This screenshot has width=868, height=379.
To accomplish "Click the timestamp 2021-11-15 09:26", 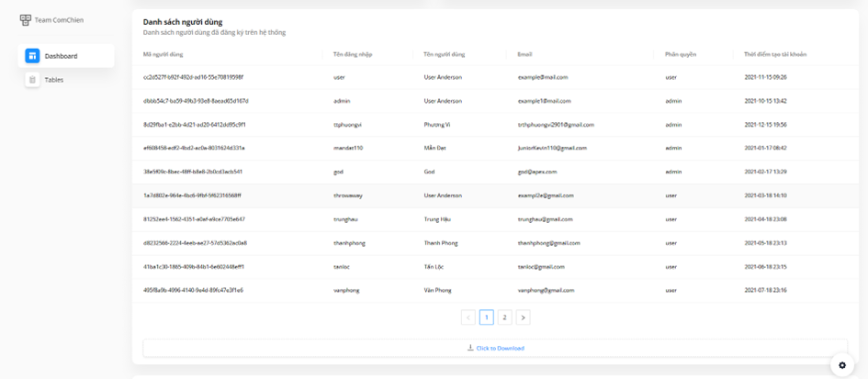I will [x=765, y=77].
